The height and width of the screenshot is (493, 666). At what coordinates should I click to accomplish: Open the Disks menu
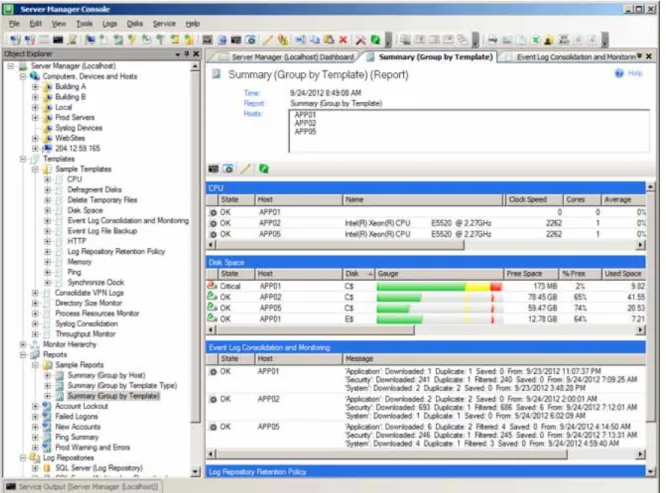pos(135,24)
